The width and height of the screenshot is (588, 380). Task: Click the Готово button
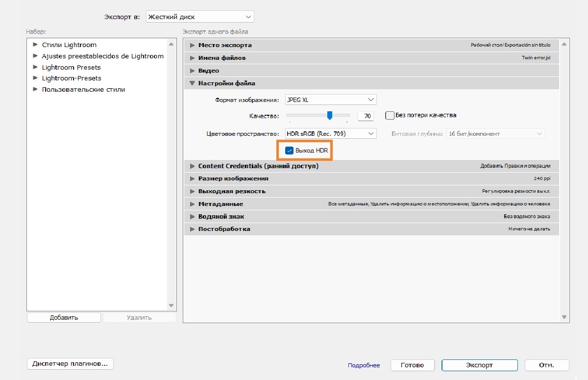click(x=413, y=365)
